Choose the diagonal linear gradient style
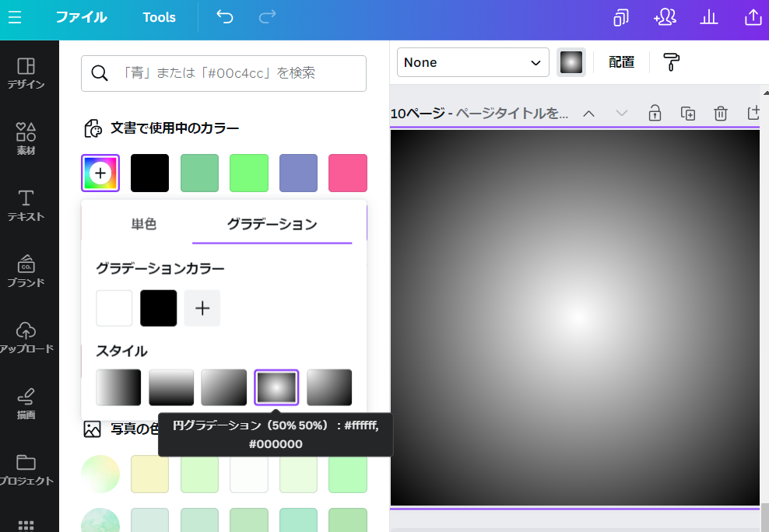 coord(223,387)
